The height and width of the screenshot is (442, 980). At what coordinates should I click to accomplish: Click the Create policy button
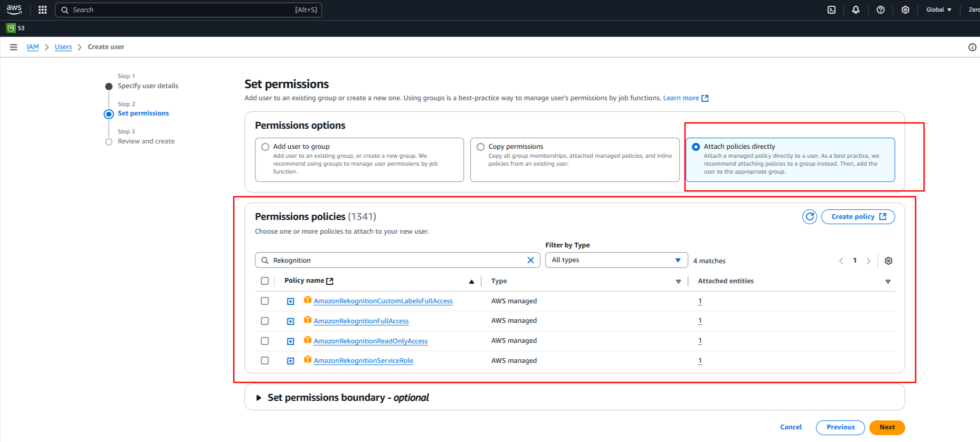point(858,217)
